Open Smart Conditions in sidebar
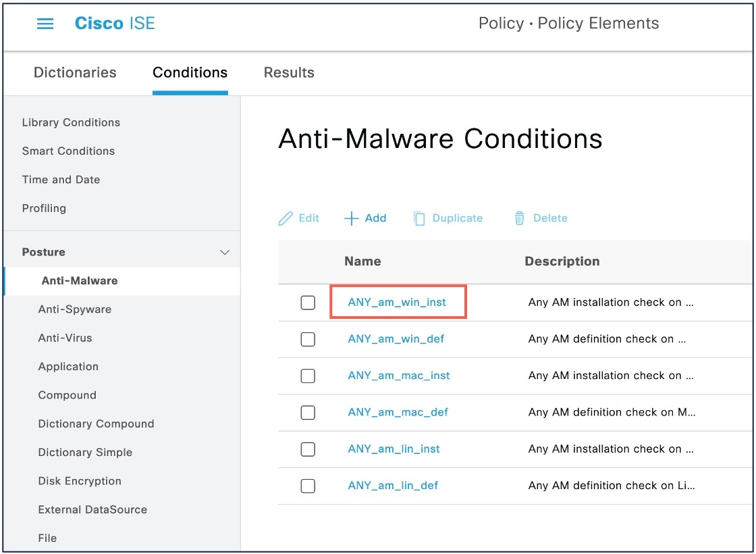 click(68, 151)
